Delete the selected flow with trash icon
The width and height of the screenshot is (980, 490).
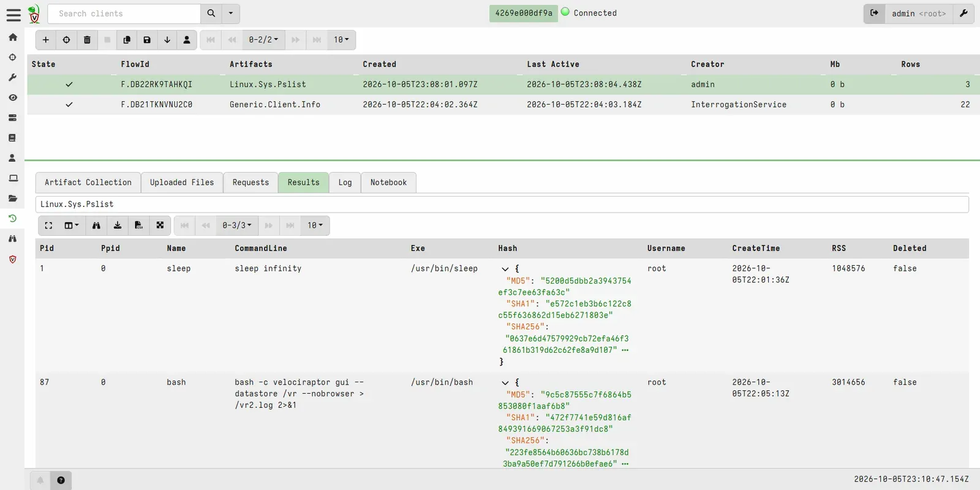coord(87,40)
